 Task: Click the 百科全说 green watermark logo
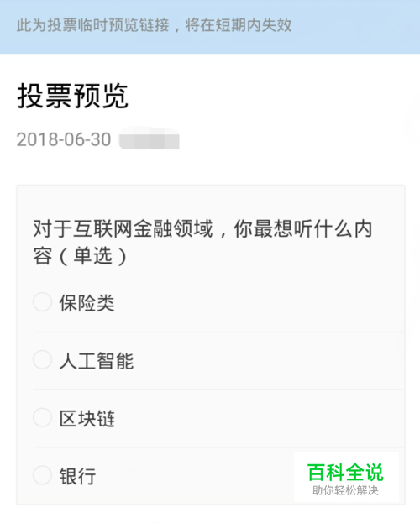point(345,473)
